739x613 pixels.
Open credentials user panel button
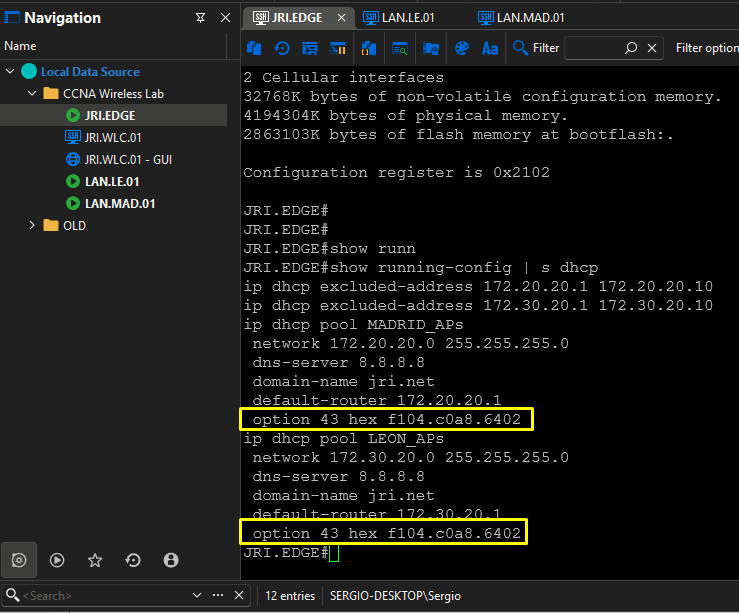(171, 560)
